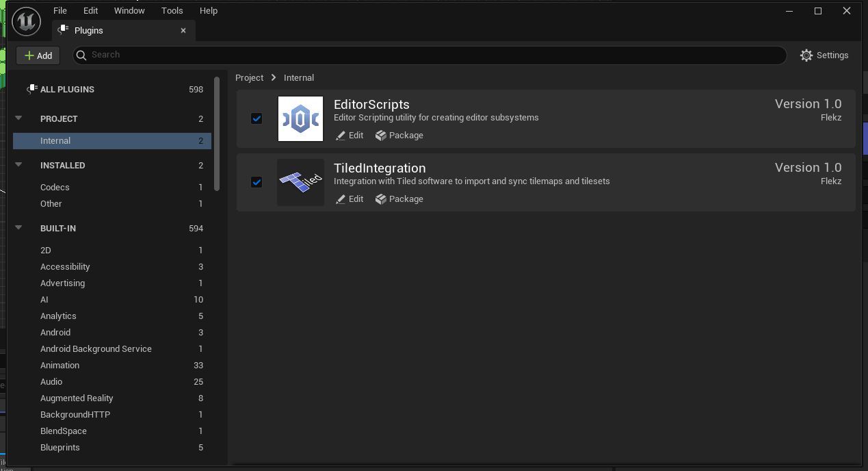868x471 pixels.
Task: Click the All Plugins plug icon
Action: [31, 89]
